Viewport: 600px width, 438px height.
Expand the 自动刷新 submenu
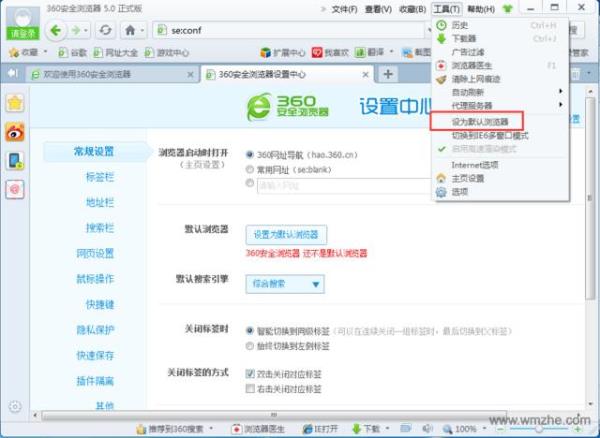coord(560,91)
